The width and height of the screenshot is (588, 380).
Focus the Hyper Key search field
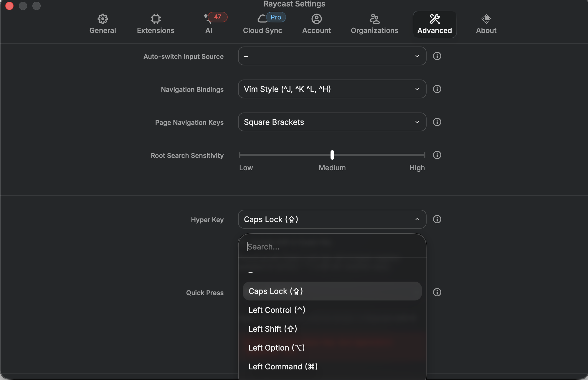332,247
